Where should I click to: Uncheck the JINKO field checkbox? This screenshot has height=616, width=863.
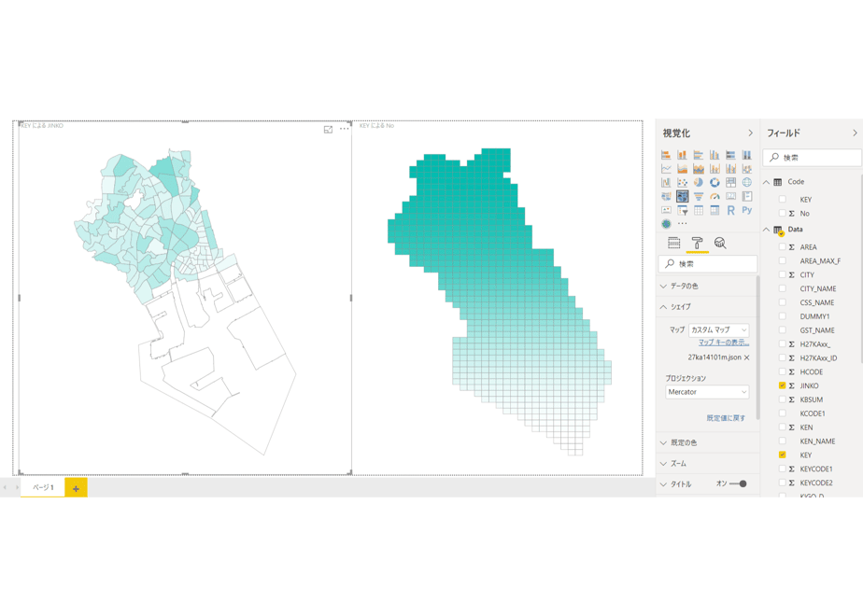(782, 385)
